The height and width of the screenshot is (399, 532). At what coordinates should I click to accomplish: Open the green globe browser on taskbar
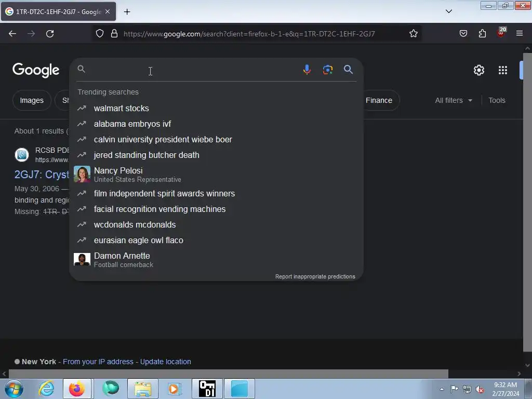coord(111,389)
